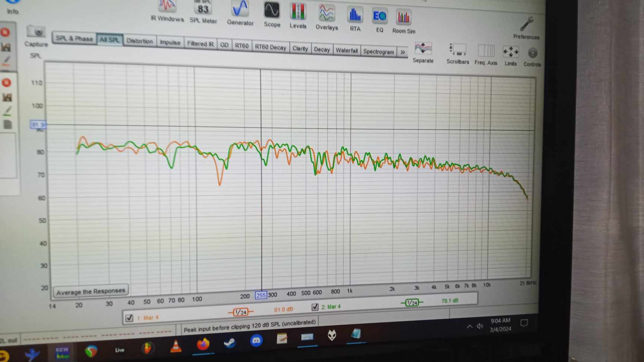Open Steam from the taskbar
Image resolution: width=644 pixels, height=362 pixels.
pos(229,342)
